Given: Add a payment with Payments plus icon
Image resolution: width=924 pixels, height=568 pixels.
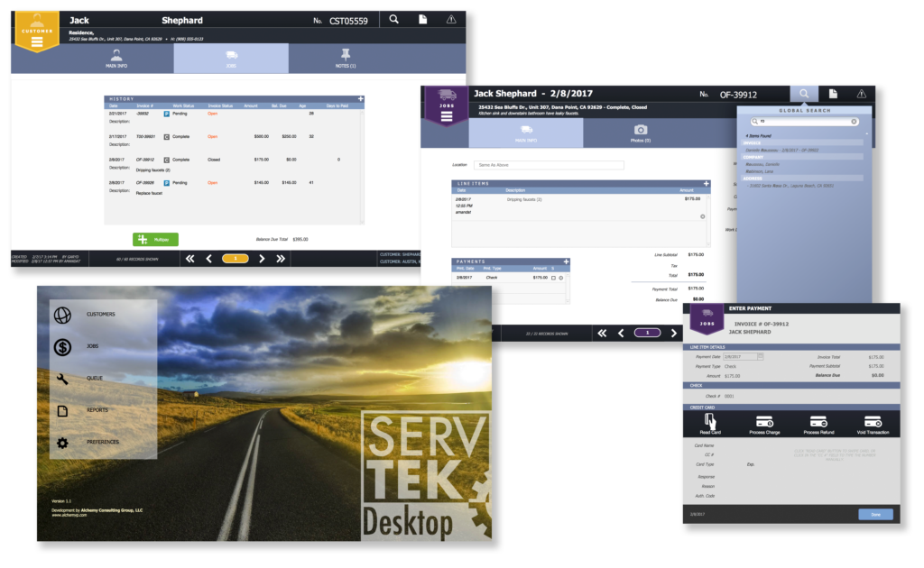Looking at the screenshot, I should point(566,261).
